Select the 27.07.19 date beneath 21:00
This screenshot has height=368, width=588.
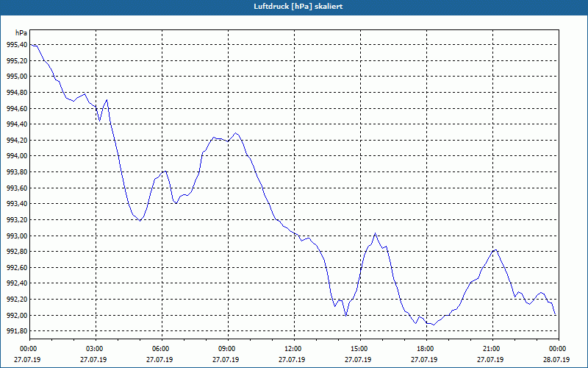click(490, 360)
